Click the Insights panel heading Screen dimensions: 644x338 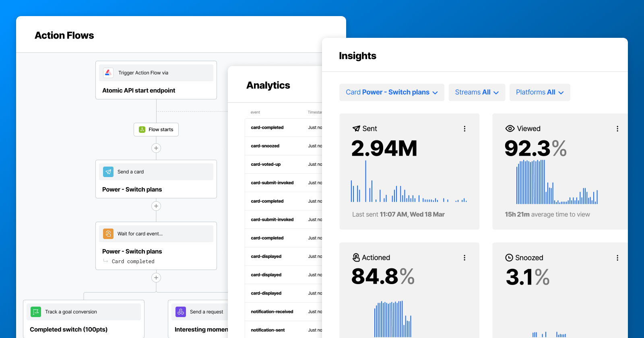point(357,56)
